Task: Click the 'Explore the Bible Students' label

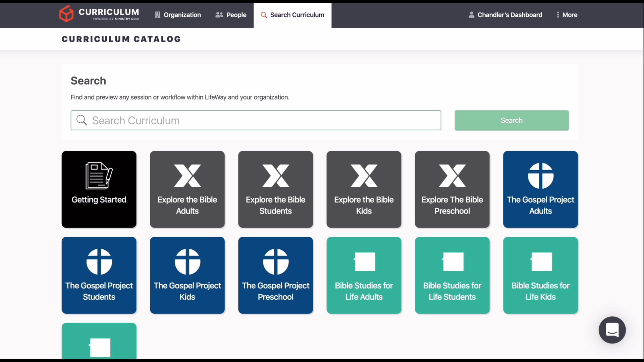Action: point(276,205)
